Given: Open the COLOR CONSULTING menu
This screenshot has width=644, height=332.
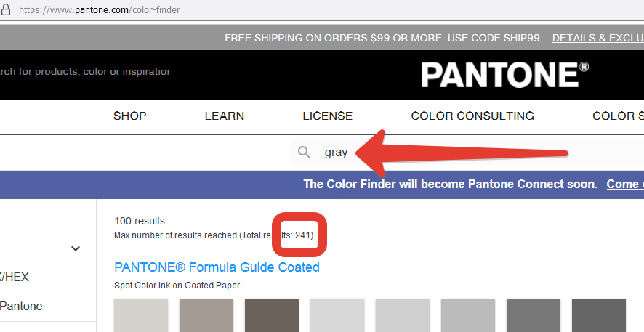Looking at the screenshot, I should [x=472, y=116].
